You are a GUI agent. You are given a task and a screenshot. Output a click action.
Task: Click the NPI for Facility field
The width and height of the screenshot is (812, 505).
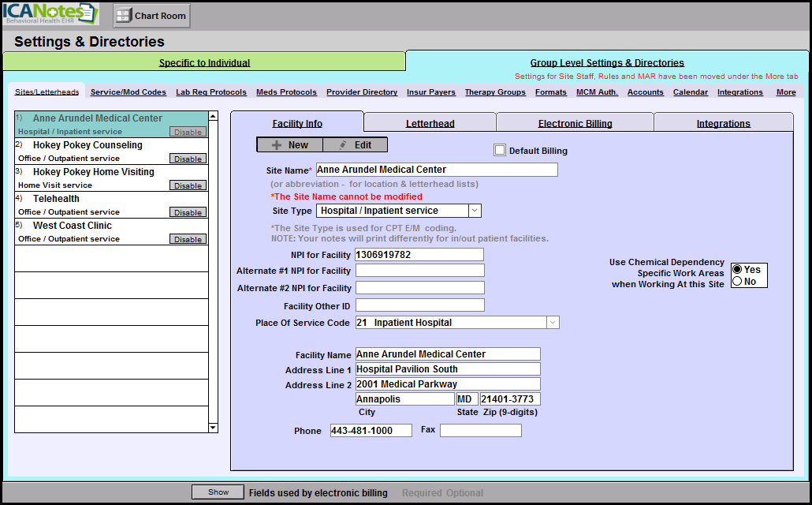pos(419,255)
